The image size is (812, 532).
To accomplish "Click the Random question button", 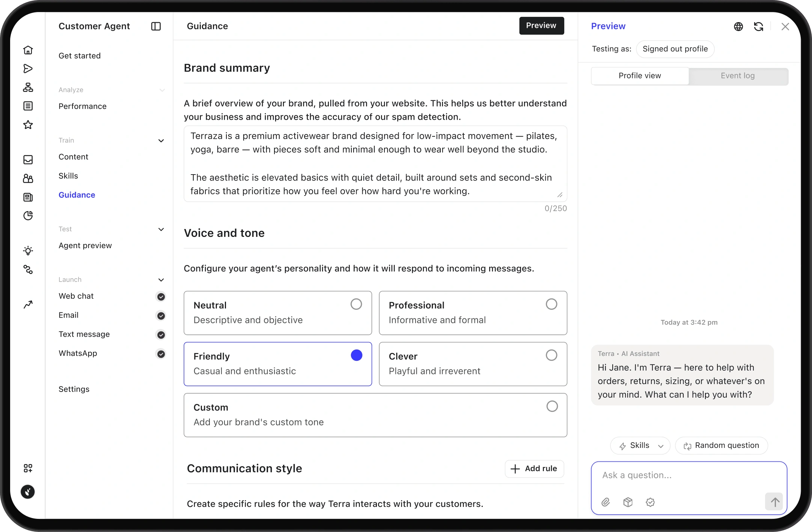I will coord(721,446).
